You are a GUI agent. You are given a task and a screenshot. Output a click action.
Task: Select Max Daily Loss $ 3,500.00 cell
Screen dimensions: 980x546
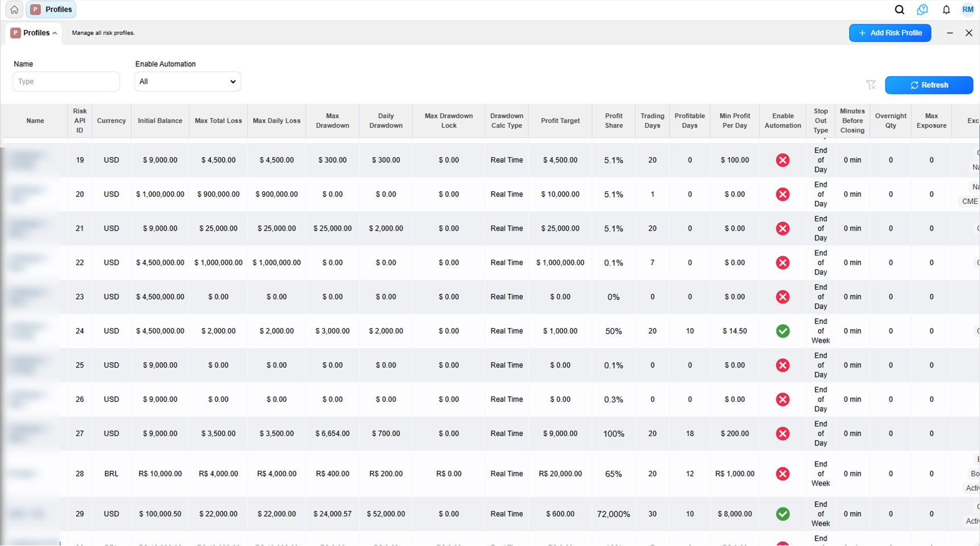pyautogui.click(x=276, y=433)
